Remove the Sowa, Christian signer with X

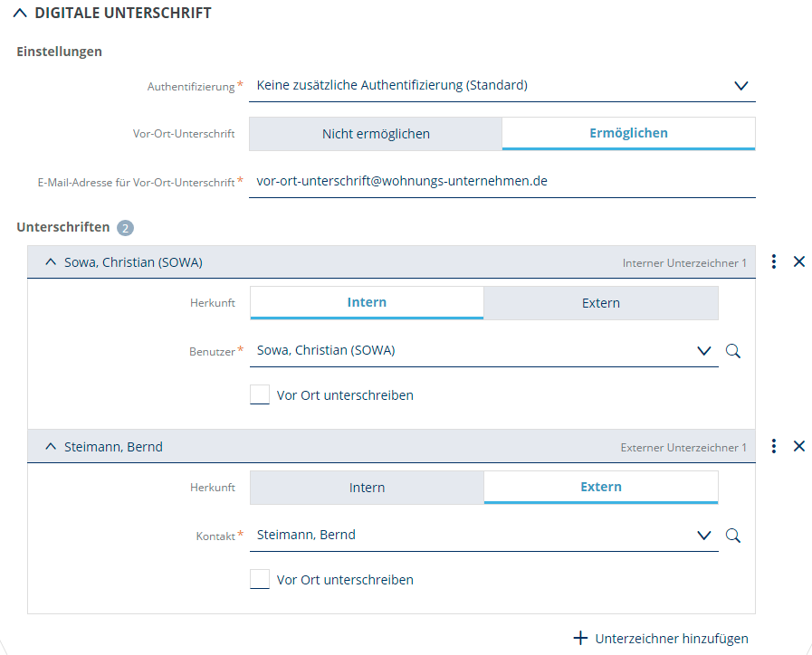pos(799,261)
